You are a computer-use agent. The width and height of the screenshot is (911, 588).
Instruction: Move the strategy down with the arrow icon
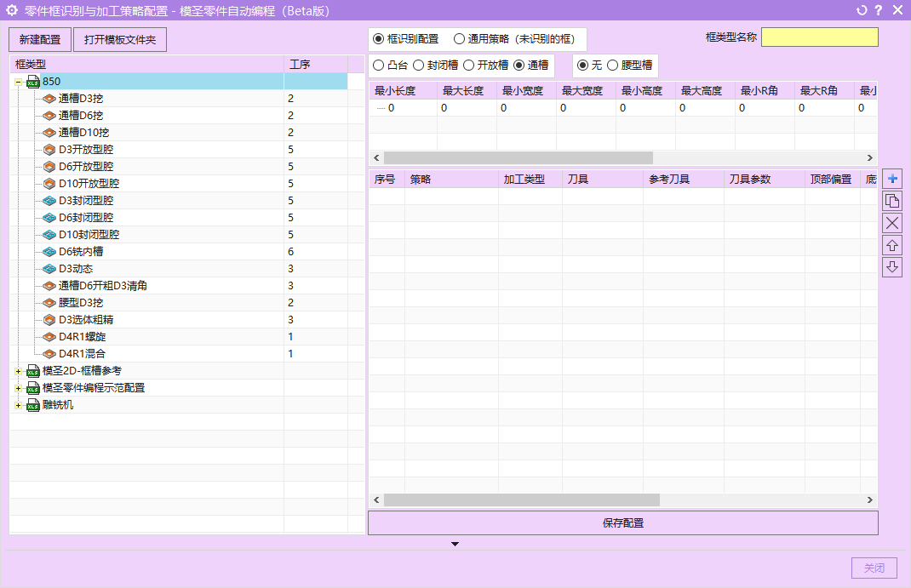coord(892,267)
